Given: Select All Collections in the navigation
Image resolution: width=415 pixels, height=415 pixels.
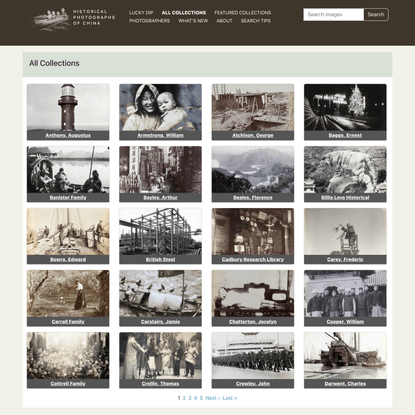Looking at the screenshot, I should [x=184, y=13].
